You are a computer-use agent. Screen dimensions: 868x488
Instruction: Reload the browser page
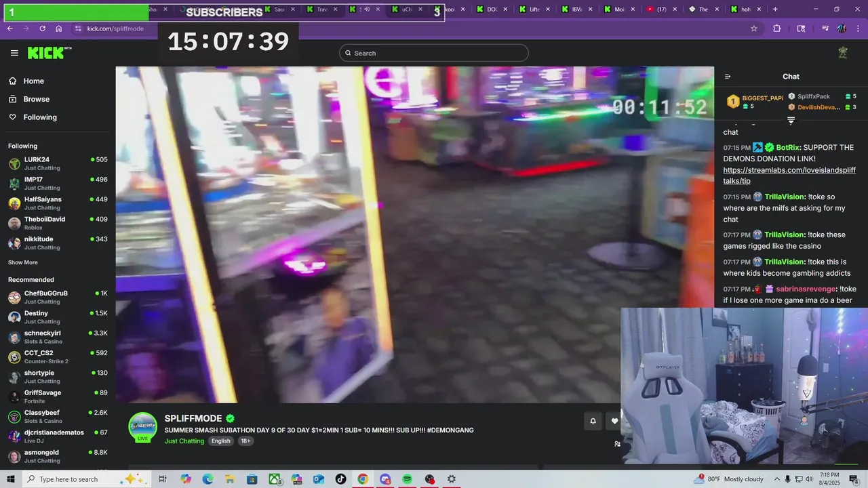(42, 28)
